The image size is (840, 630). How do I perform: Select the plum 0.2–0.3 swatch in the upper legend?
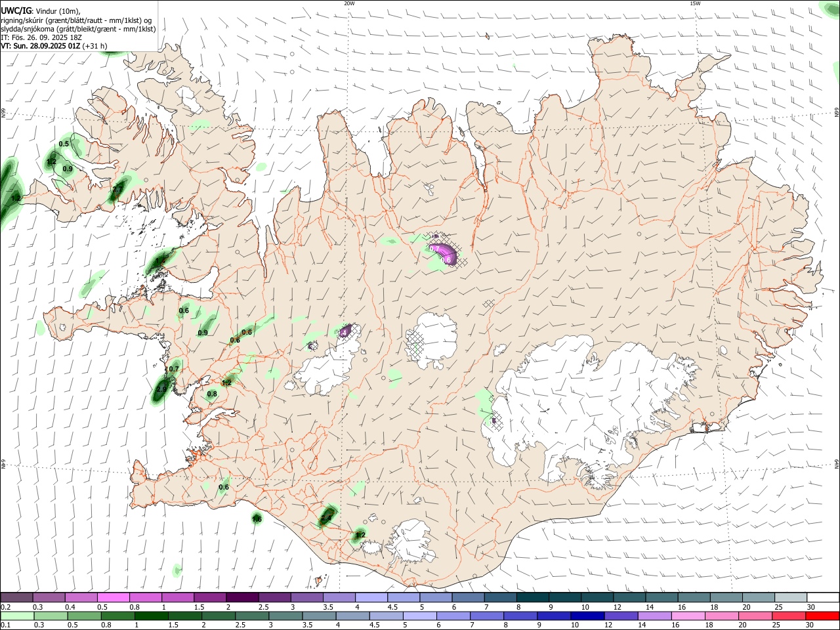click(x=16, y=597)
